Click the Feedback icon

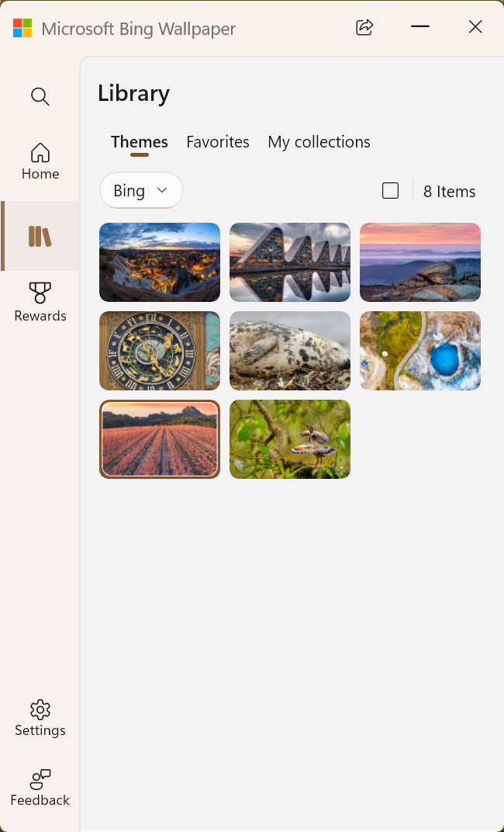(x=40, y=779)
